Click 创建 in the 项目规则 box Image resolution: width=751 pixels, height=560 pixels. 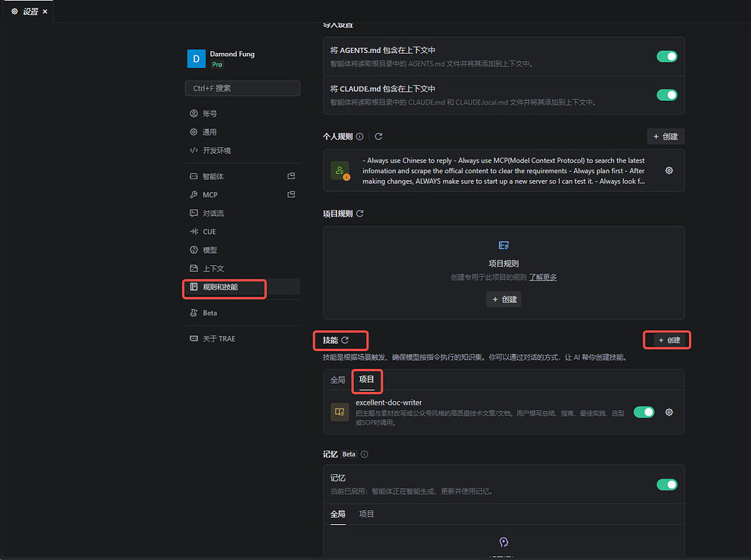(x=504, y=299)
